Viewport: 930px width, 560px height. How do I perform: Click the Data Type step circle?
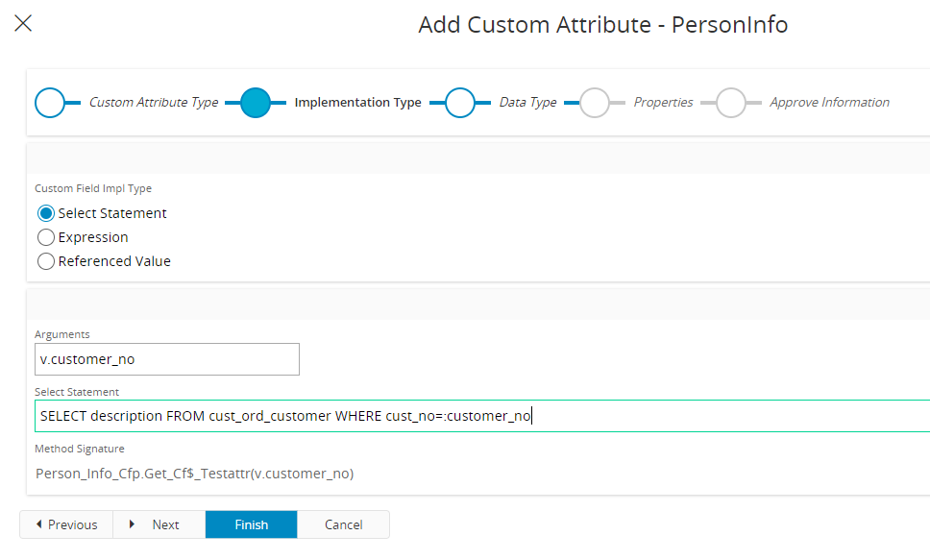462,103
